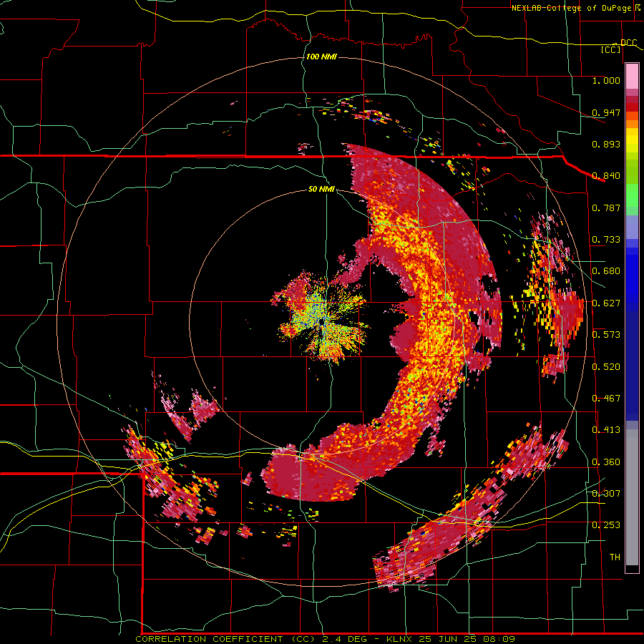Select the 0.520 value on the scale
The height and width of the screenshot is (644, 644).
tap(606, 366)
